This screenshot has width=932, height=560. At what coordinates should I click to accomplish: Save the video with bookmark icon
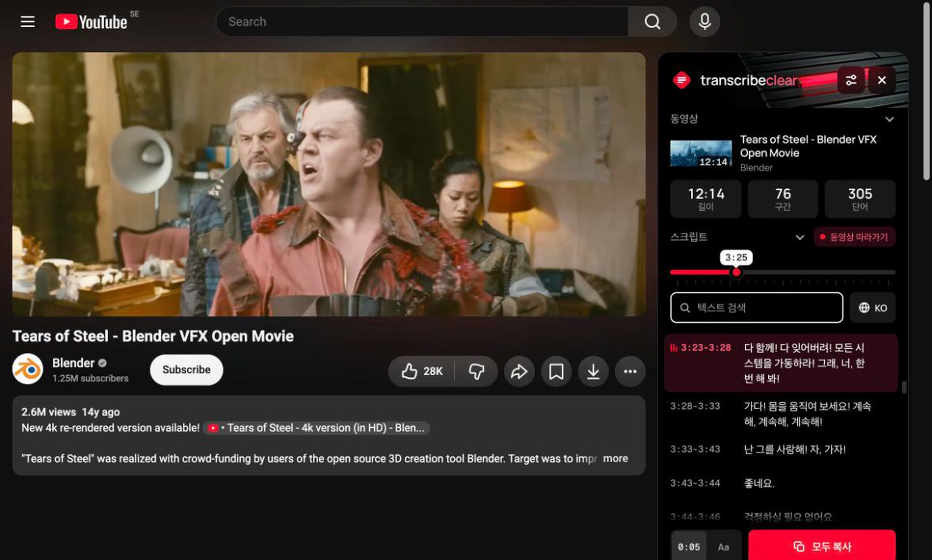click(x=556, y=371)
